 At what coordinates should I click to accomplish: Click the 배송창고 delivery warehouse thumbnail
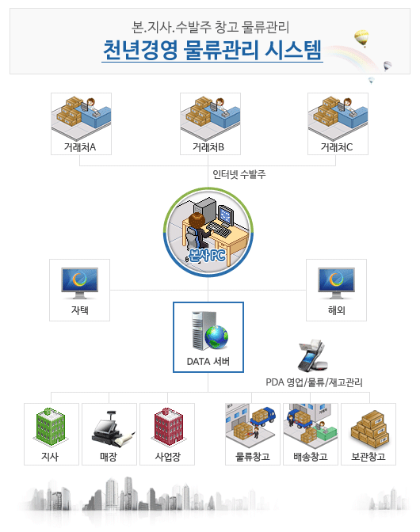[x=311, y=426]
